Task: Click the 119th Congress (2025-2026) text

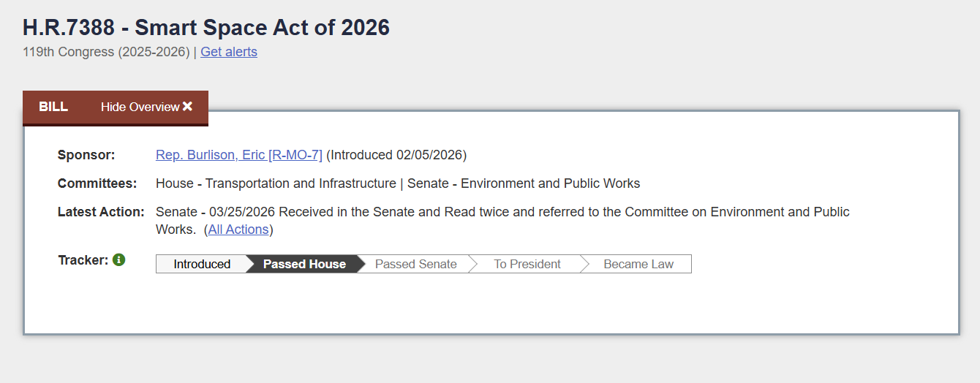Action: tap(106, 52)
